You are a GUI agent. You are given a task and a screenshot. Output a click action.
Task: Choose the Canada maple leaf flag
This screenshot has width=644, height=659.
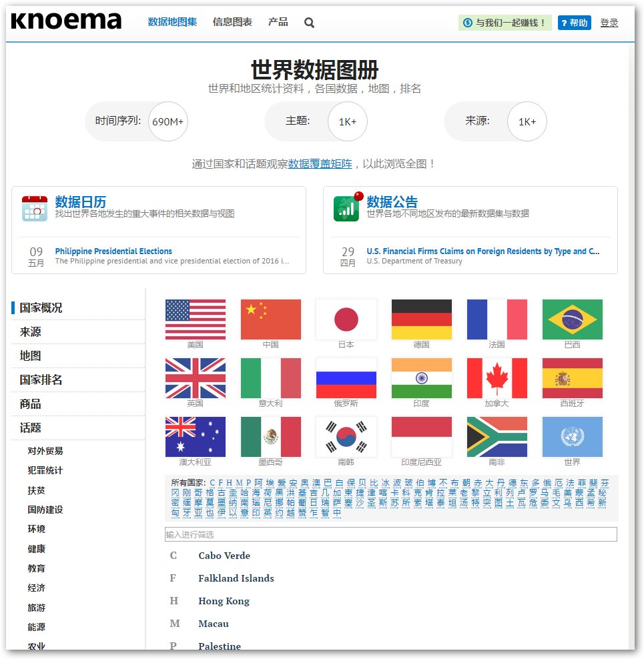497,378
